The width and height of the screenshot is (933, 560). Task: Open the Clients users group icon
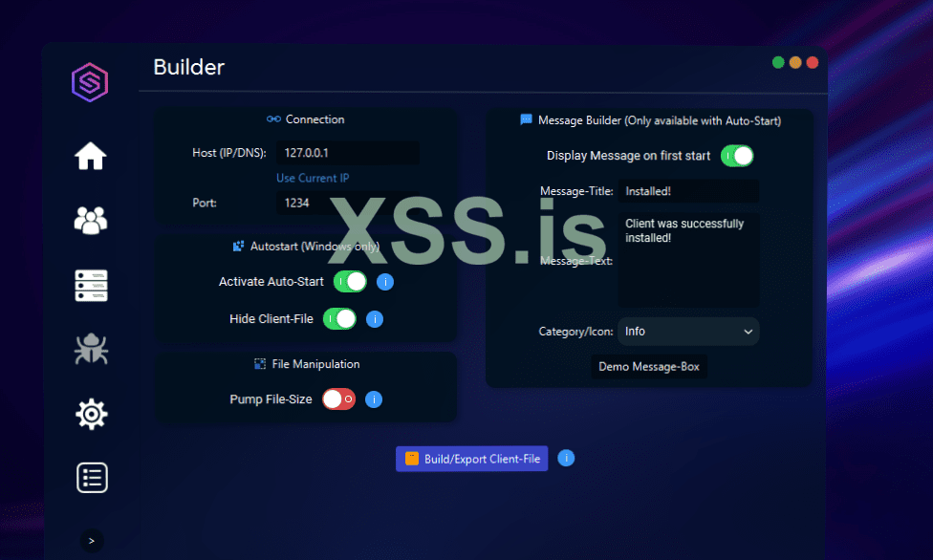coord(91,220)
